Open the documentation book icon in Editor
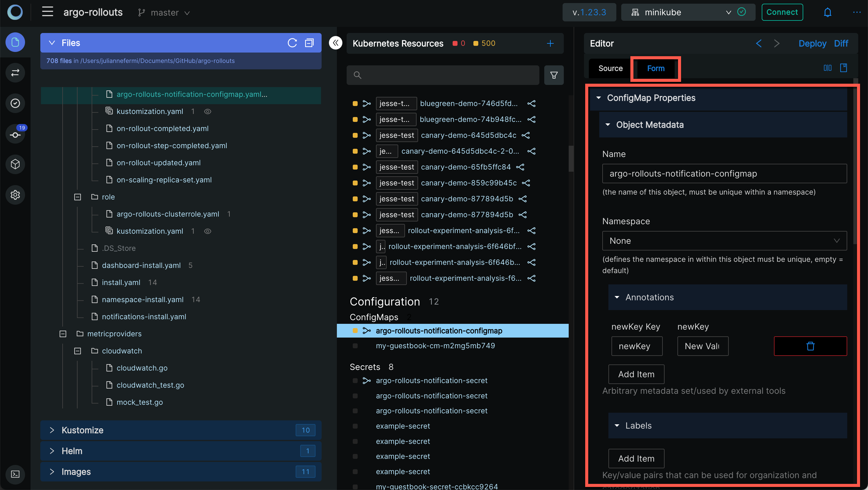The width and height of the screenshot is (868, 490). [843, 68]
